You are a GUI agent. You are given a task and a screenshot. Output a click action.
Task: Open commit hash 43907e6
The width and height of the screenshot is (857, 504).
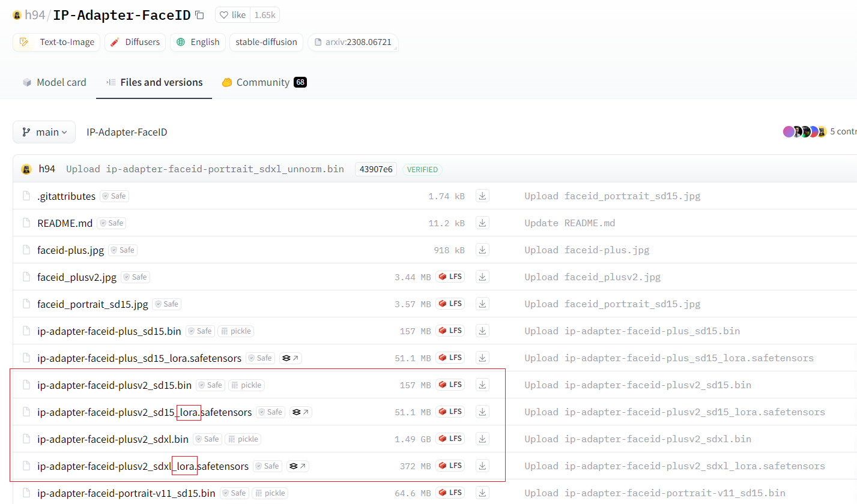point(376,169)
